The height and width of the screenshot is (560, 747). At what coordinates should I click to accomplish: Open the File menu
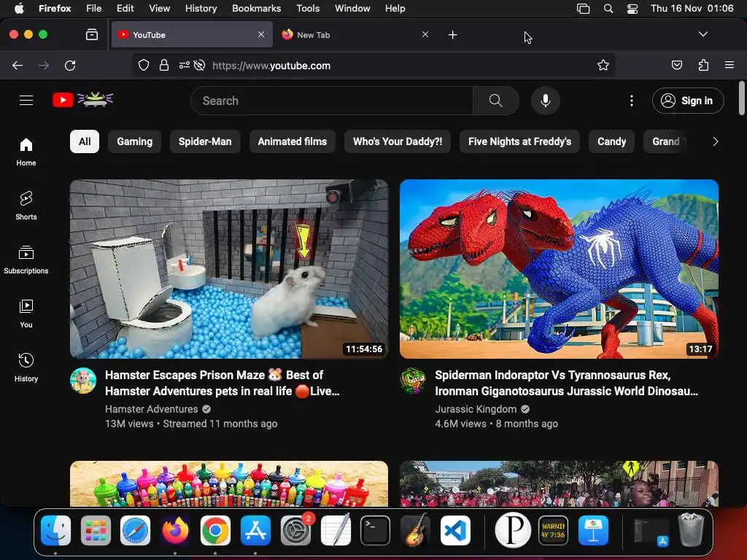click(94, 9)
